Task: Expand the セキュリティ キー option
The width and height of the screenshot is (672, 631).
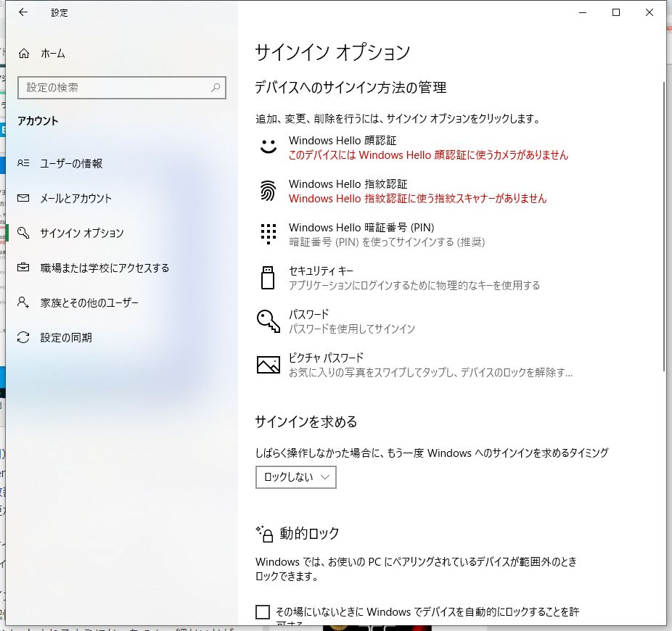Action: point(414,278)
